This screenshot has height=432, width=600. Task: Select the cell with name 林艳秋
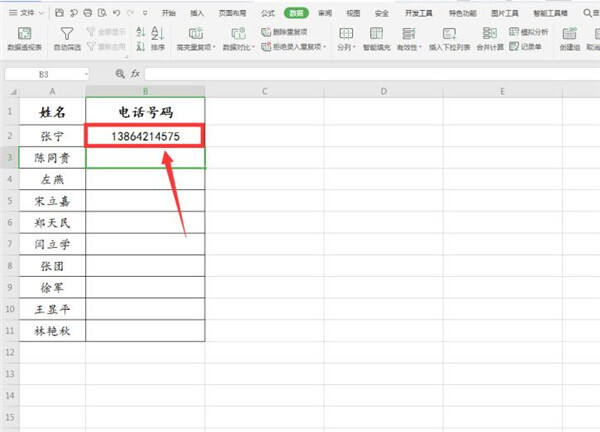(x=52, y=331)
